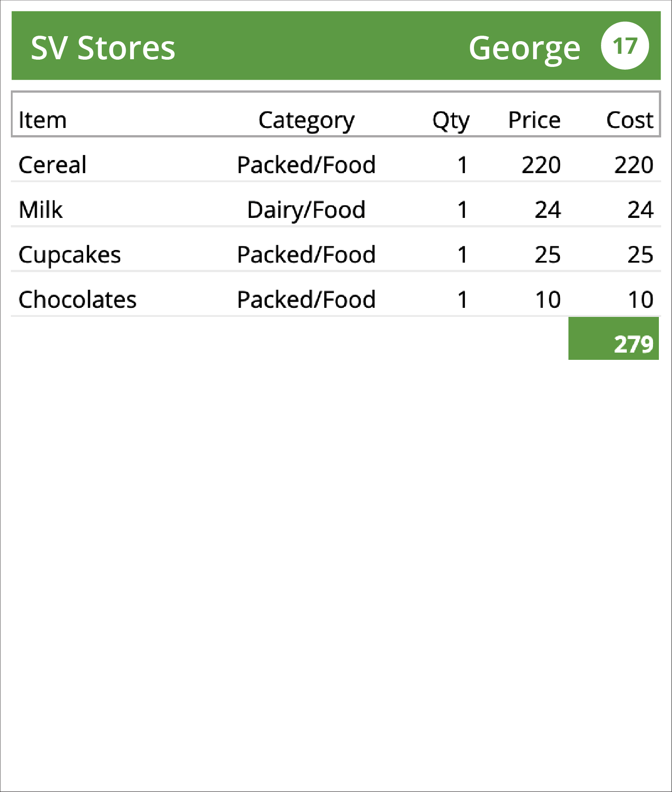Select the SV Stores title
Image resolution: width=672 pixels, height=792 pixels.
(x=103, y=48)
